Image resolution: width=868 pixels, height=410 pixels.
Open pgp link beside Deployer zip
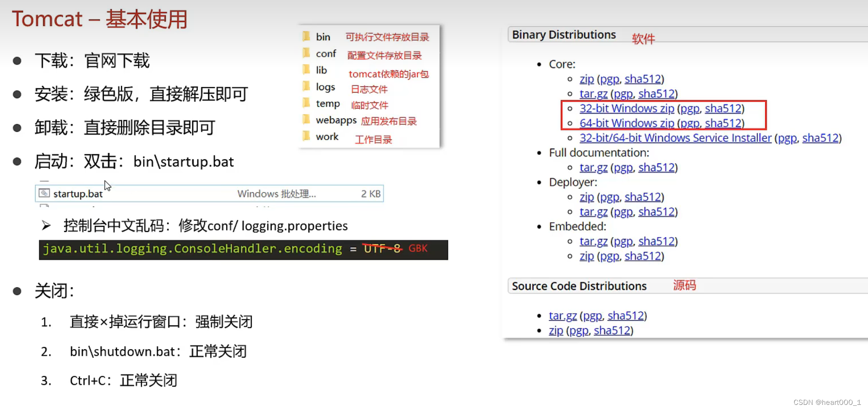click(x=609, y=197)
